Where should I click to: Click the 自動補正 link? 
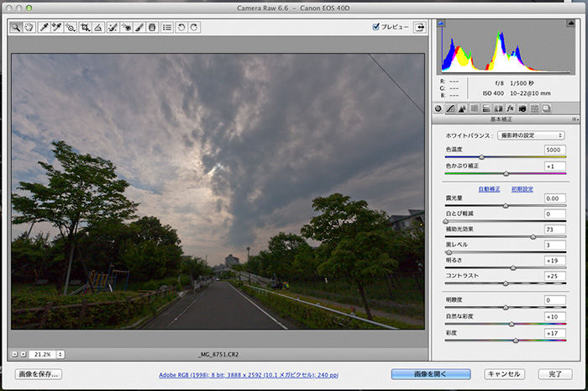pos(489,189)
